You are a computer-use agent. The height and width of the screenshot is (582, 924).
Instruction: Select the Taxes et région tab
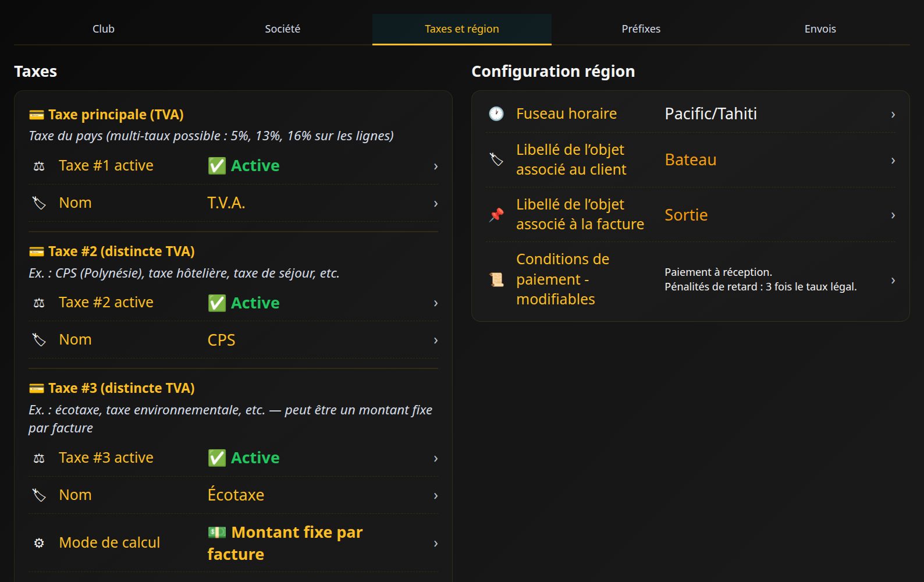coord(462,29)
